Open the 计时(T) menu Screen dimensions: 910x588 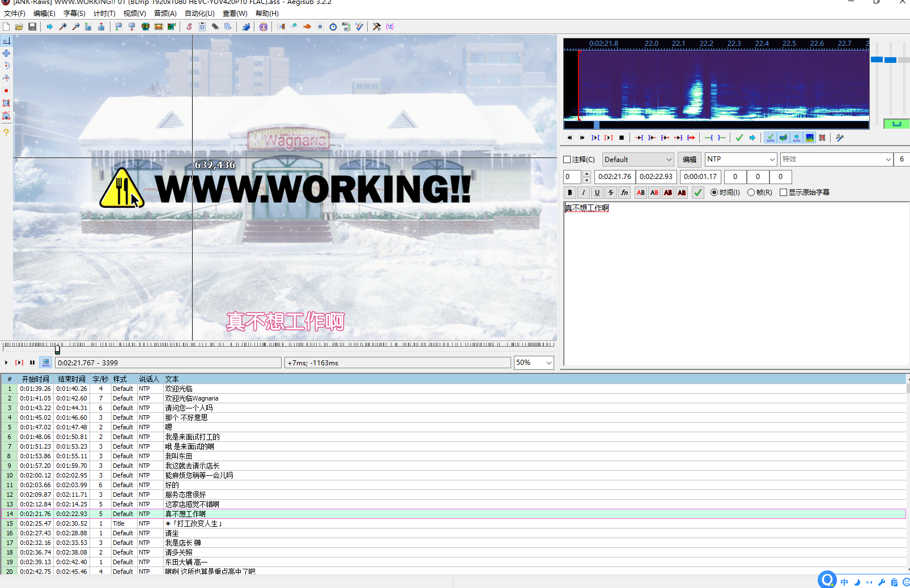[x=104, y=13]
